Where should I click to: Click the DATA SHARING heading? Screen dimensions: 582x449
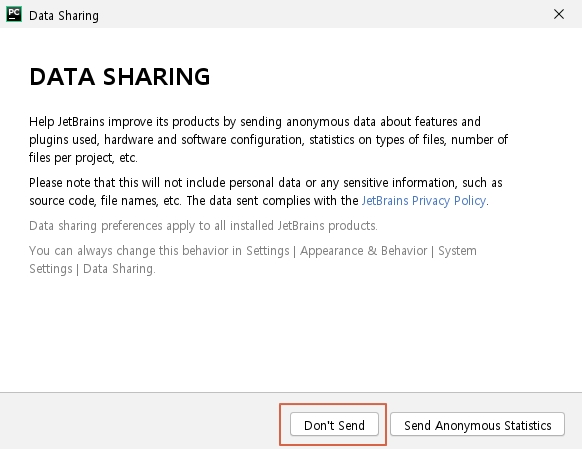(x=120, y=77)
